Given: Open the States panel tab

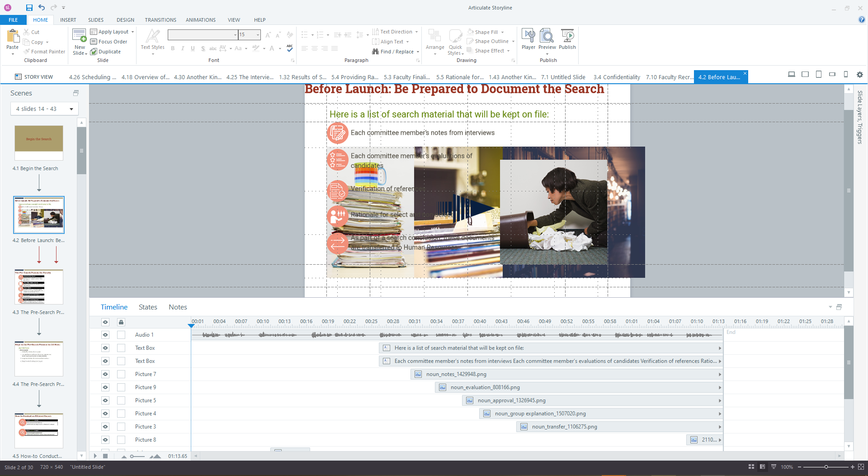Looking at the screenshot, I should (148, 307).
